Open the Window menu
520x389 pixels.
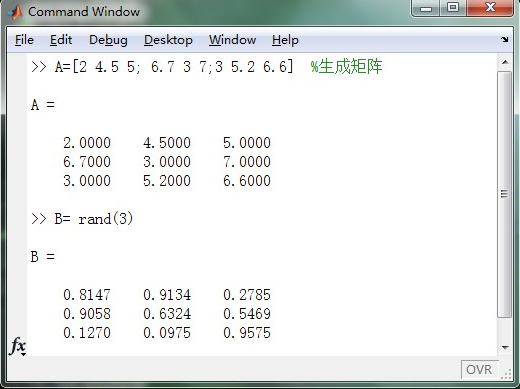(x=232, y=40)
